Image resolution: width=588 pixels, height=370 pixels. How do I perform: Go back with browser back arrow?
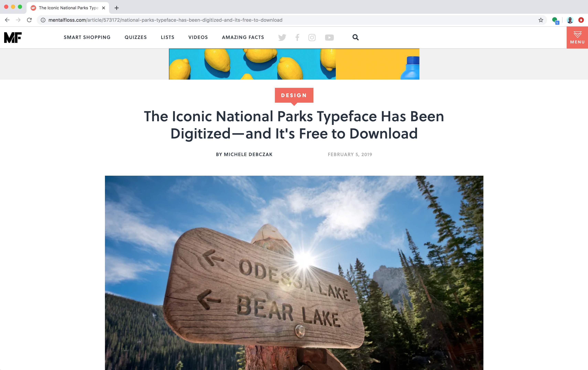(x=7, y=20)
